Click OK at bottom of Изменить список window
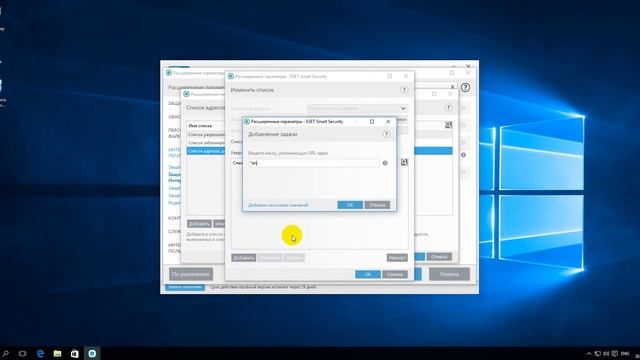This screenshot has width=640, height=360. pos(368,274)
